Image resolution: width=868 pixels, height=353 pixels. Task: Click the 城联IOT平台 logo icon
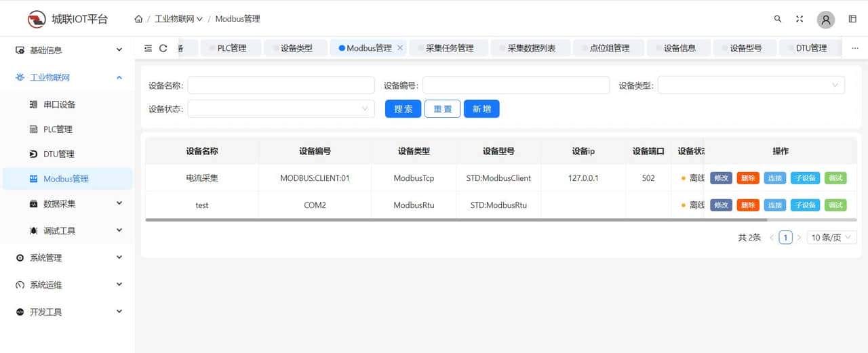(37, 19)
